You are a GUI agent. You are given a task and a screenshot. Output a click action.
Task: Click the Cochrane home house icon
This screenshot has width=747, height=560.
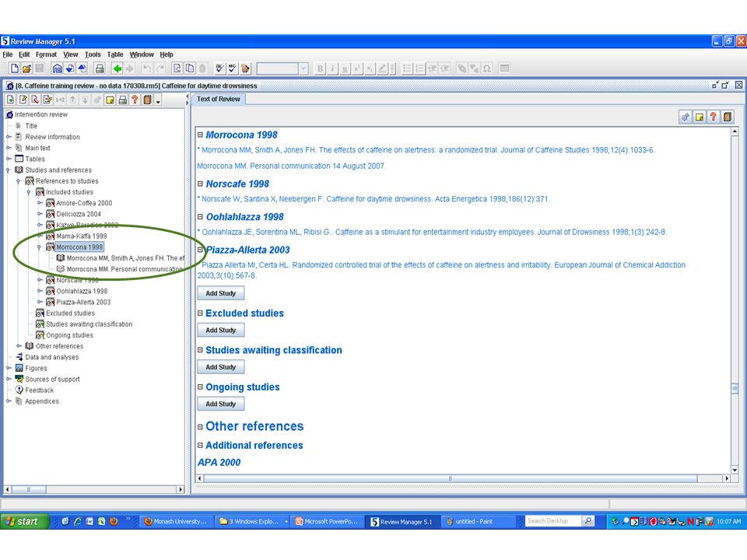click(x=57, y=68)
